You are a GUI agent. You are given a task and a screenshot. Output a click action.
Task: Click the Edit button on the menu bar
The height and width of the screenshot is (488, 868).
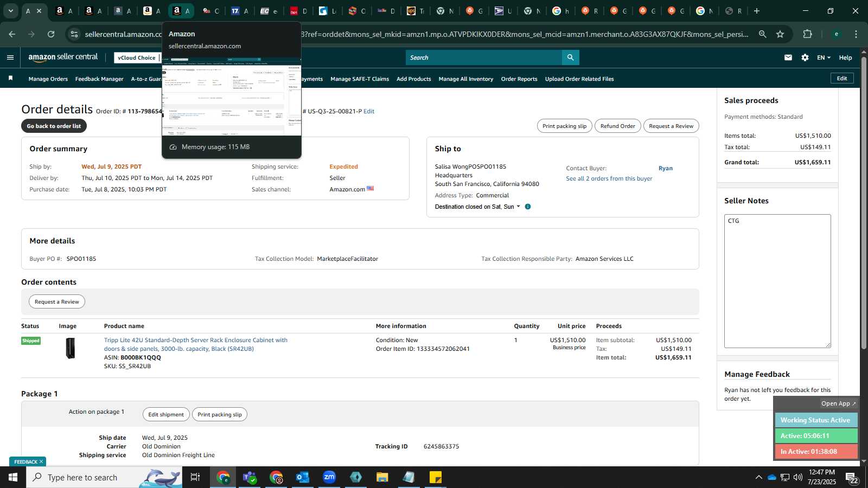[842, 79]
